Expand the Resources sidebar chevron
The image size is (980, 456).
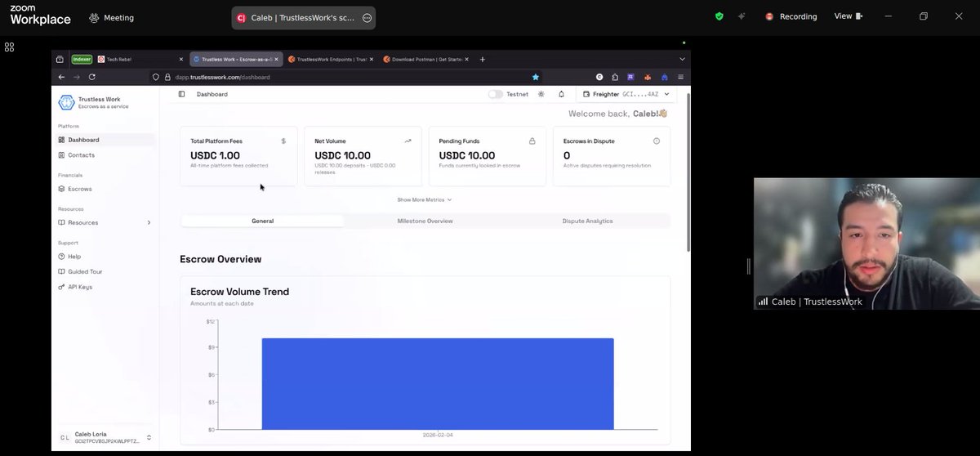coord(149,222)
